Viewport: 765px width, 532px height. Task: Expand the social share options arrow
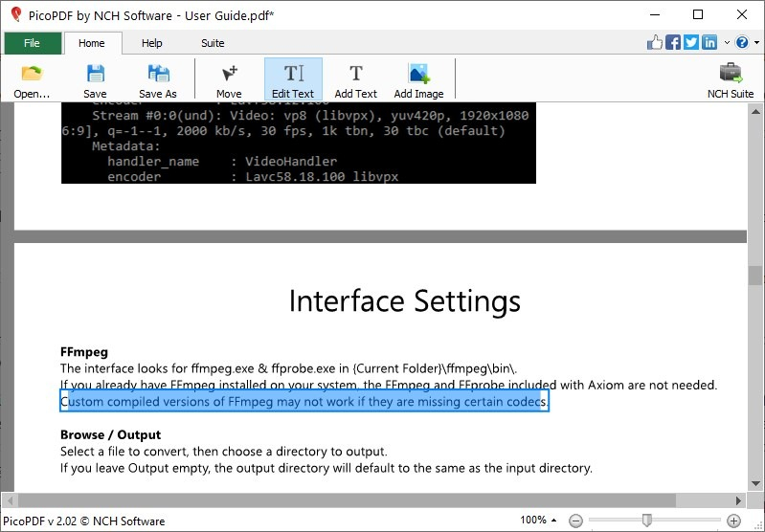tap(727, 43)
